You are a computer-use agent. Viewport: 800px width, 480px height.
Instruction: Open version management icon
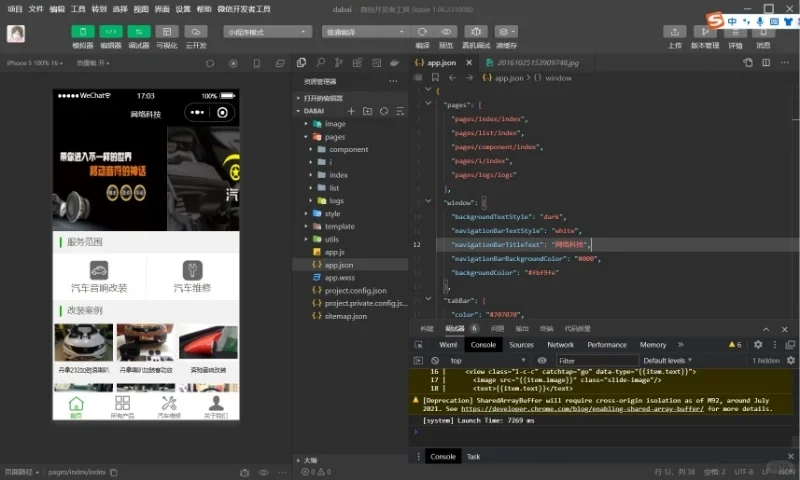pos(705,32)
